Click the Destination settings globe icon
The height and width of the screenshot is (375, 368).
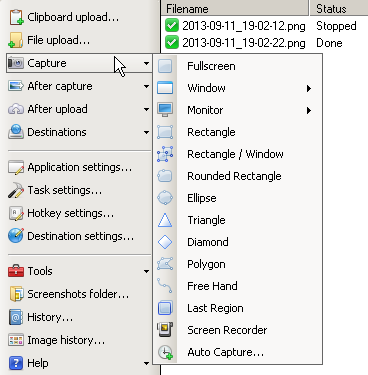click(x=16, y=236)
